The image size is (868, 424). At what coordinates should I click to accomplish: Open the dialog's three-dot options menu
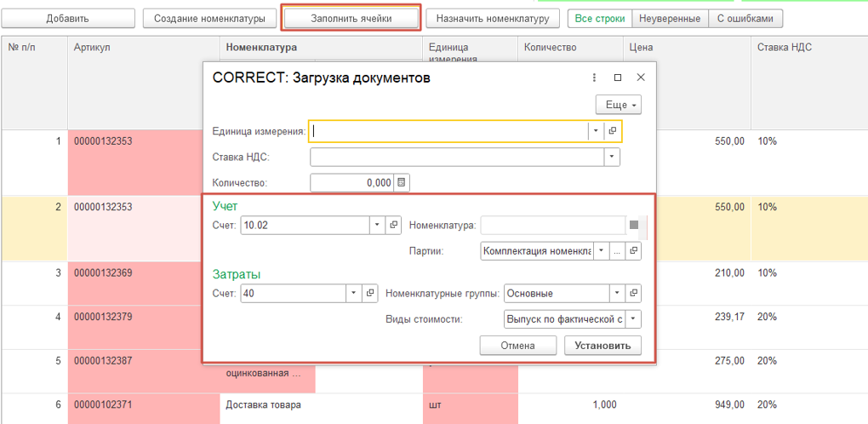[595, 77]
